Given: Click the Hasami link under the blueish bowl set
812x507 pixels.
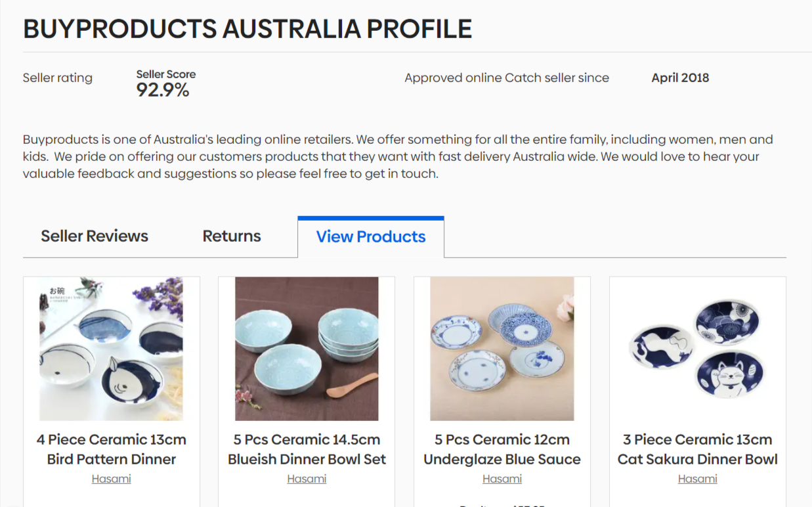Looking at the screenshot, I should [307, 479].
